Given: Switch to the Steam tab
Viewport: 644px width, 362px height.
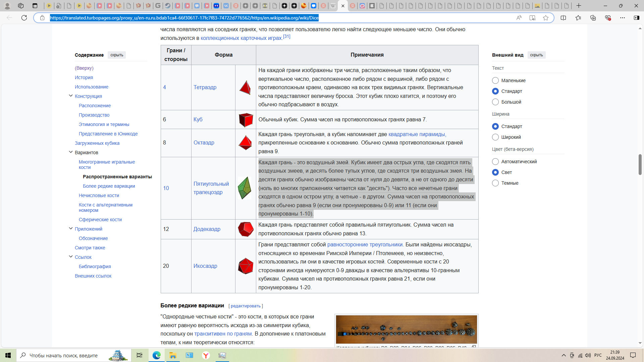Looking at the screenshot, I should click(168, 6).
